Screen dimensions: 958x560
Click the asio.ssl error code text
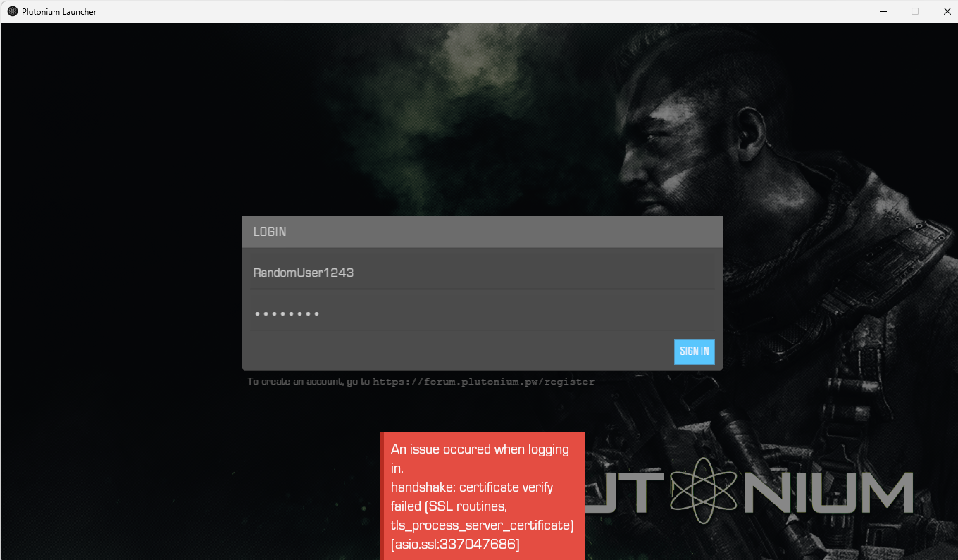coord(455,545)
